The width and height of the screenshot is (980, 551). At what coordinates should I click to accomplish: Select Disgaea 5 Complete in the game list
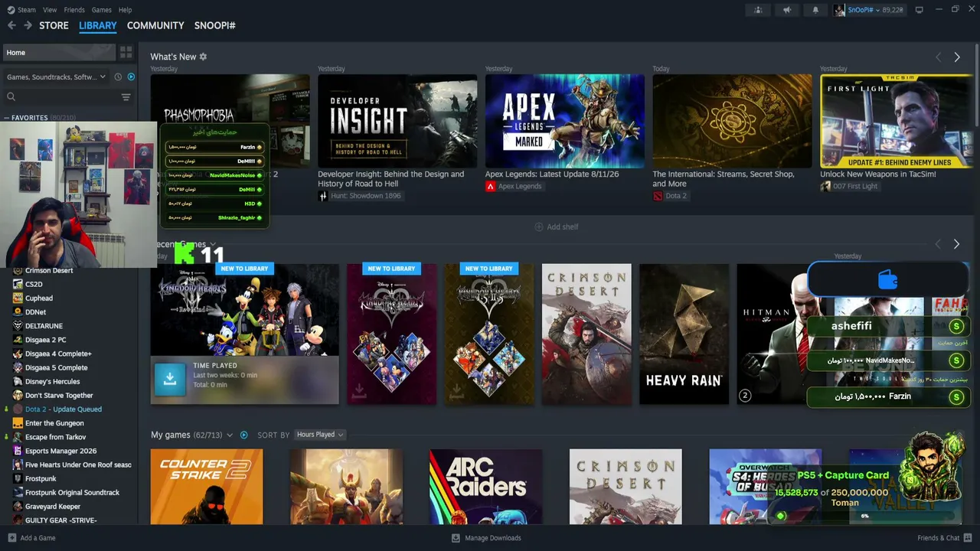pos(57,368)
